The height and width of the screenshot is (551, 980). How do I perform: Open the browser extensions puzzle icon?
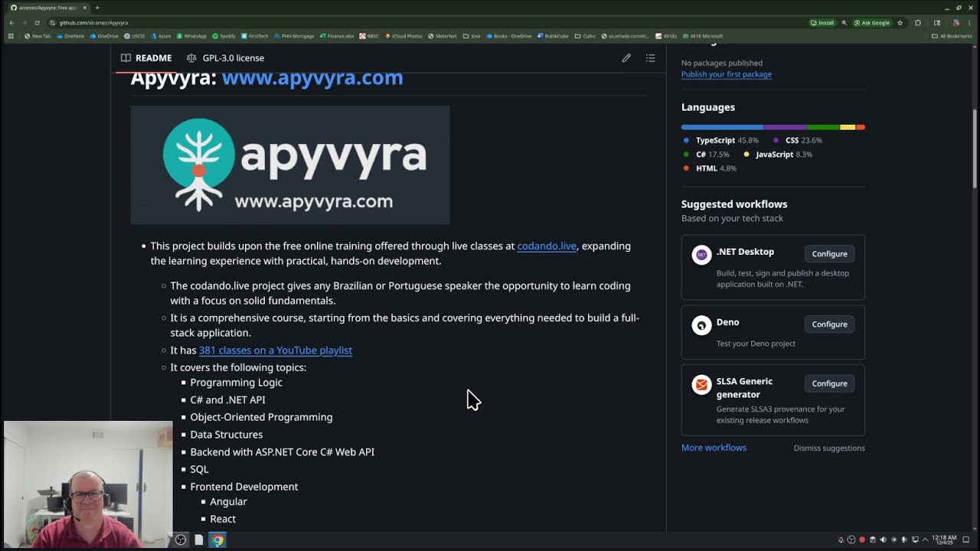[918, 23]
